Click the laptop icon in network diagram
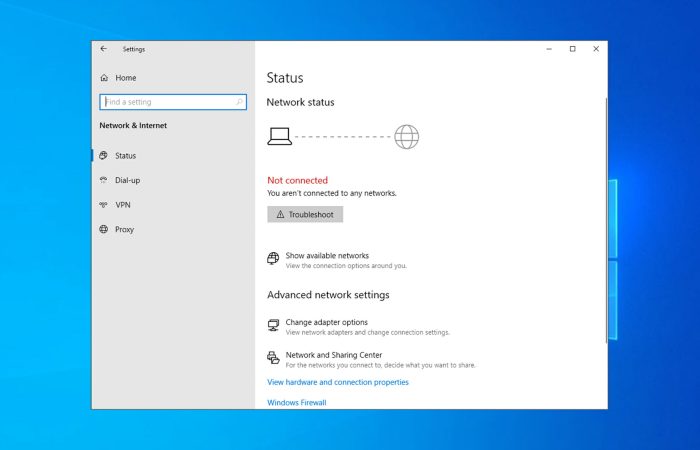700x450 pixels. (x=280, y=136)
